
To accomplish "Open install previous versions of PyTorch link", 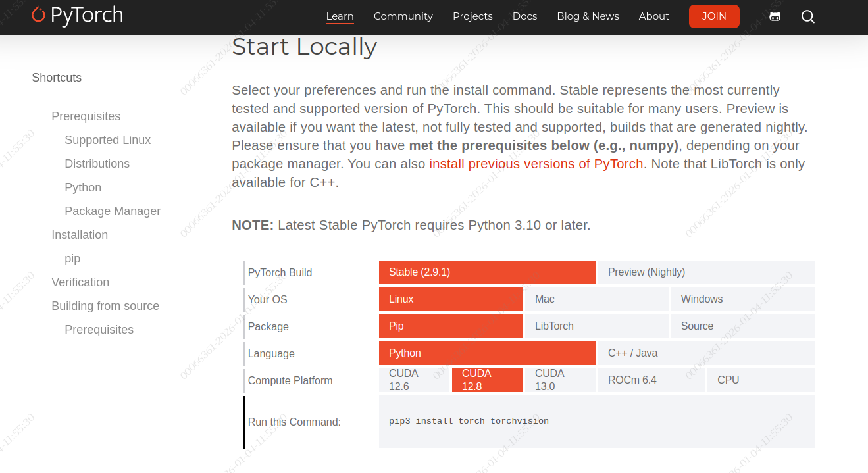I will click(x=536, y=164).
